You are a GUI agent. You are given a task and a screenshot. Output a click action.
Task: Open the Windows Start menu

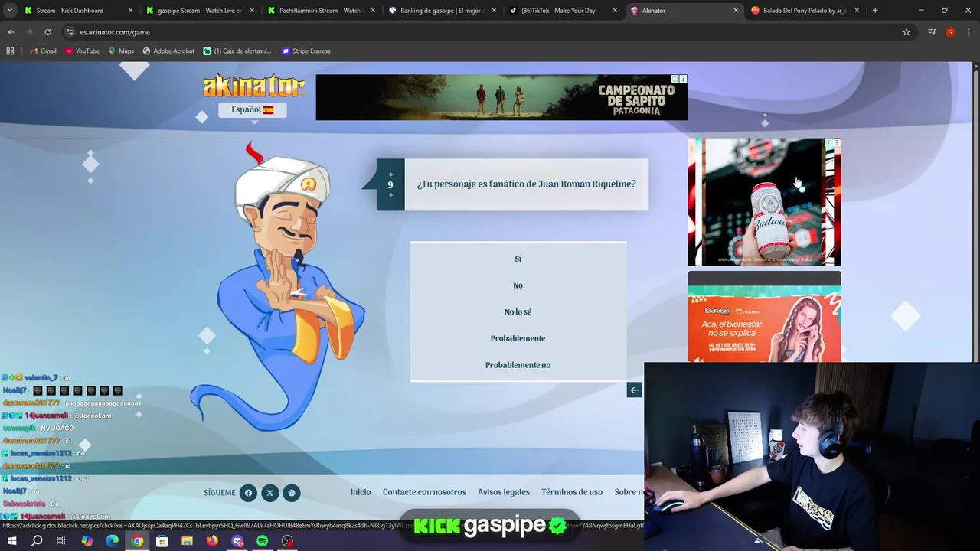pyautogui.click(x=11, y=540)
